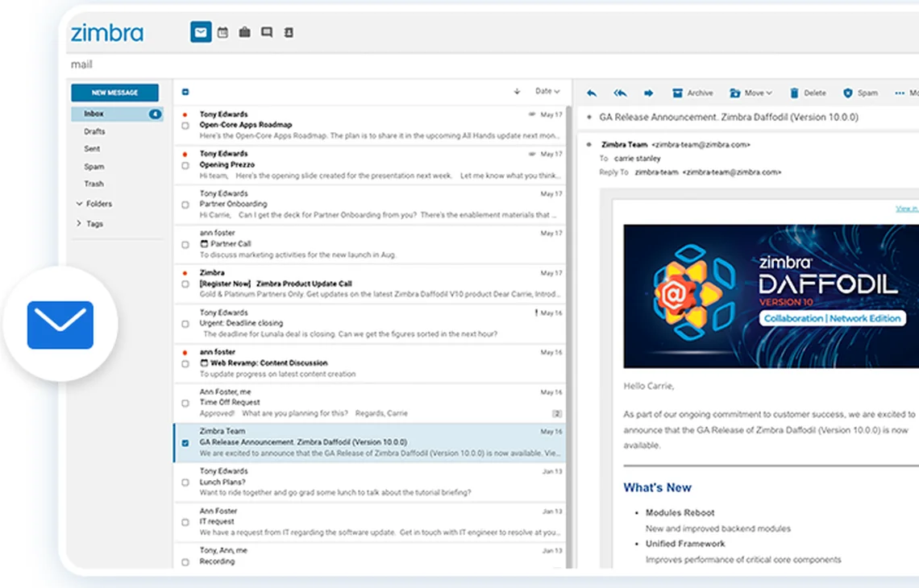Check the IT request message
The image size is (919, 588).
pos(185,522)
